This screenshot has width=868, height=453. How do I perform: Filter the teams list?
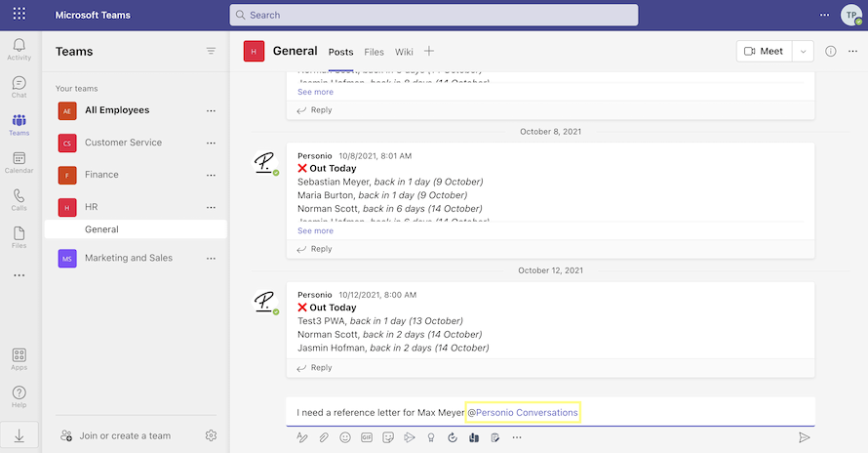[211, 51]
